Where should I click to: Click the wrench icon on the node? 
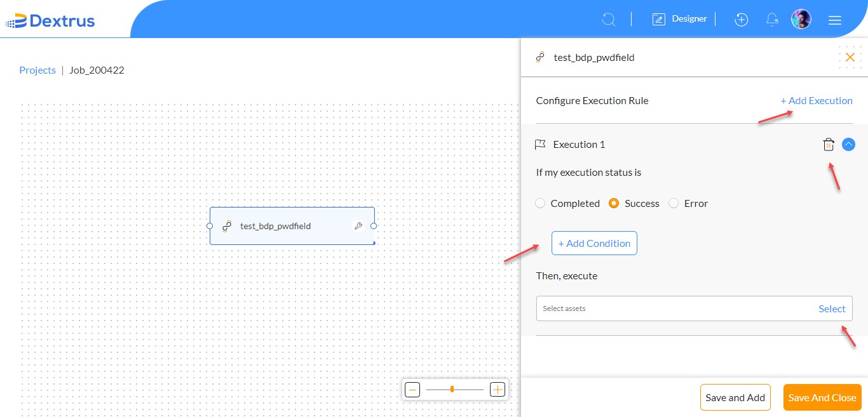[x=358, y=226]
